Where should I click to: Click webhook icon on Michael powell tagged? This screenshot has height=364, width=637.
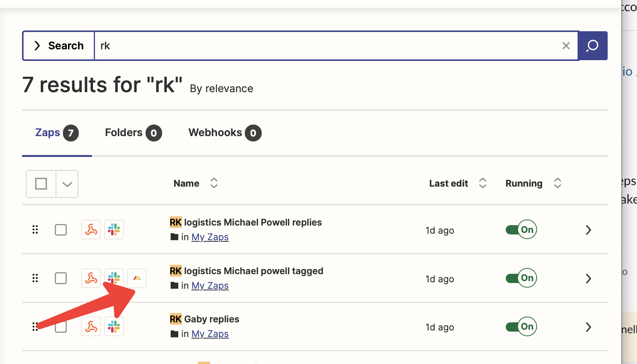(x=91, y=278)
